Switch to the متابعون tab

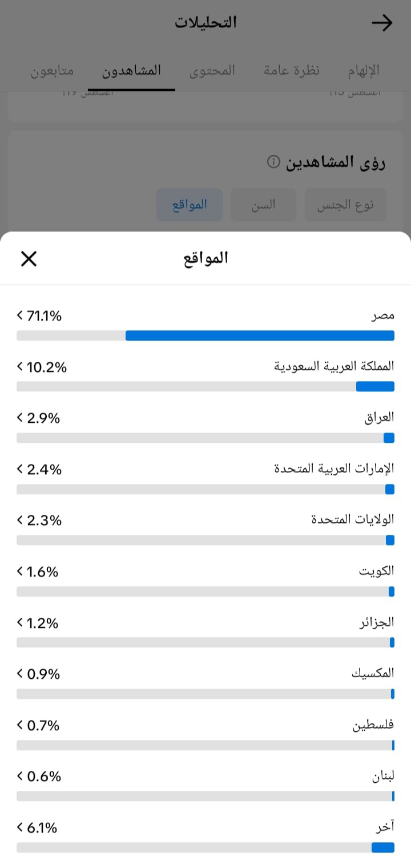pyautogui.click(x=52, y=71)
